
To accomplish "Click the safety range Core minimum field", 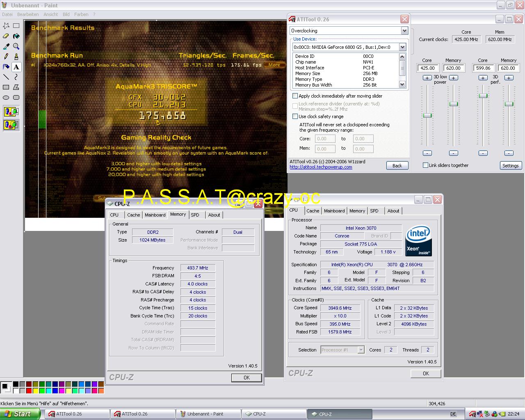I will (x=325, y=139).
